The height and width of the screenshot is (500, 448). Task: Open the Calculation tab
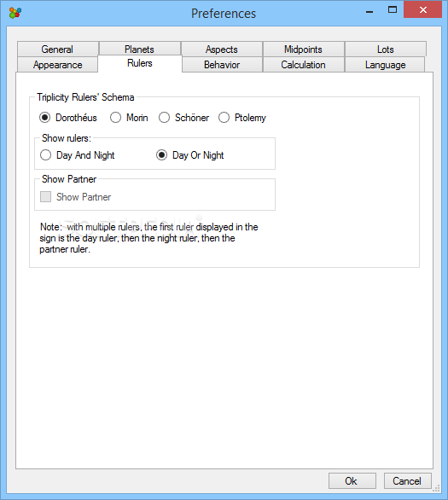tap(303, 65)
